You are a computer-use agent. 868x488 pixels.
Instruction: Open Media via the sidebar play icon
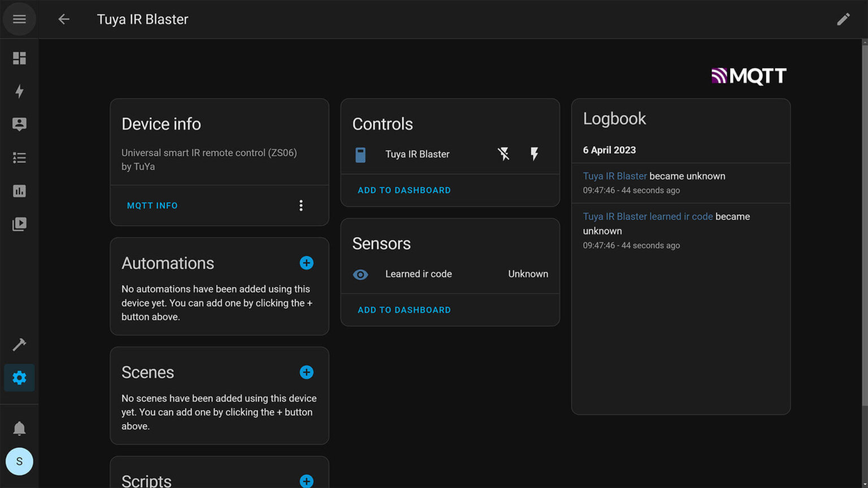click(x=19, y=224)
